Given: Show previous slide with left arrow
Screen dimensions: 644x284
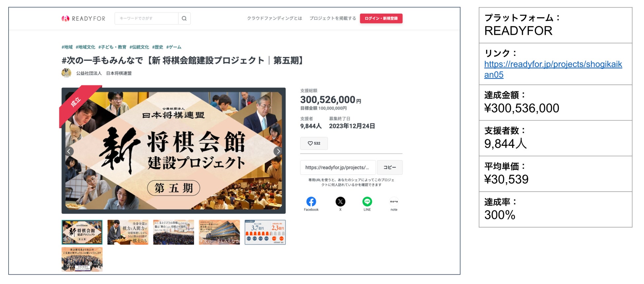Looking at the screenshot, I should click(69, 151).
